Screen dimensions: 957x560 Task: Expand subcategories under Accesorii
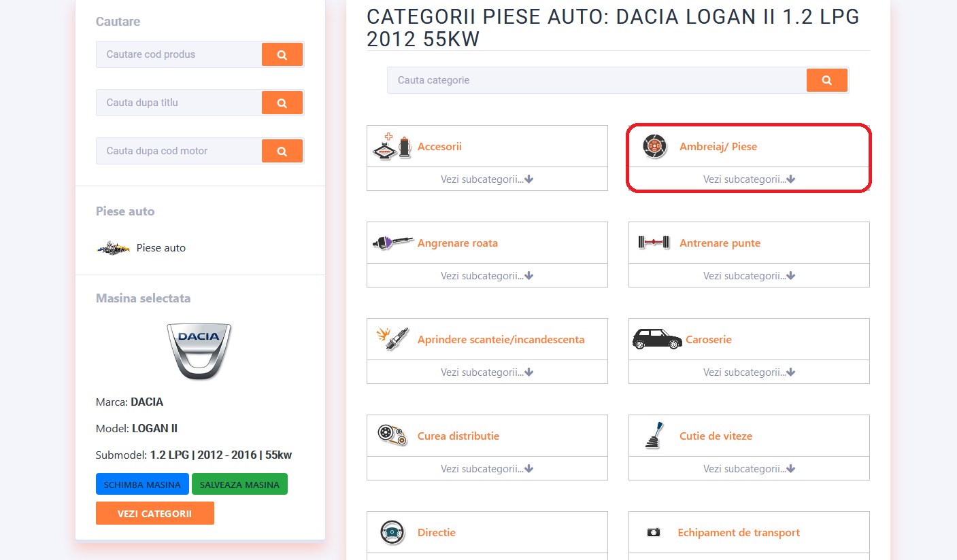pos(487,179)
